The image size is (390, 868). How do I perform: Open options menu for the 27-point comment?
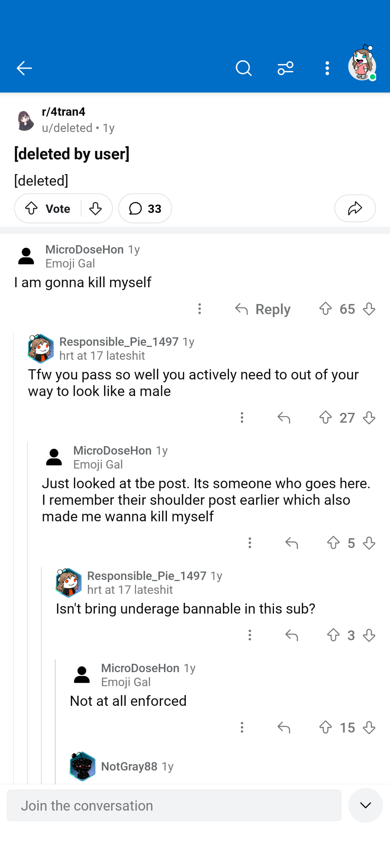[x=242, y=418]
